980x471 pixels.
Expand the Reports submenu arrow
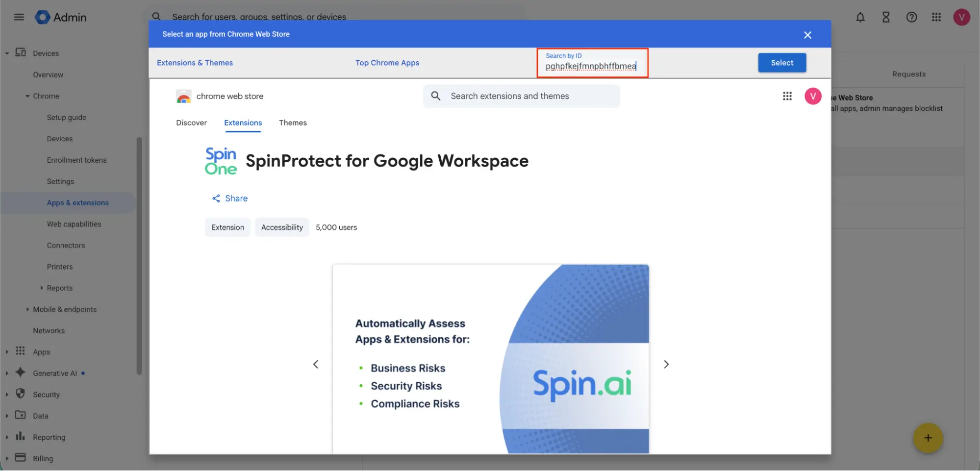(x=42, y=288)
